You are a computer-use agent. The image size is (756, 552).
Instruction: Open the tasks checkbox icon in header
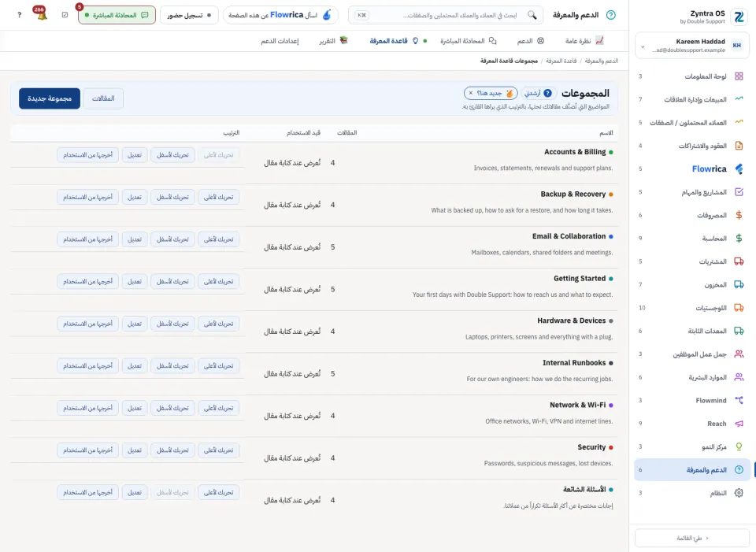(65, 15)
